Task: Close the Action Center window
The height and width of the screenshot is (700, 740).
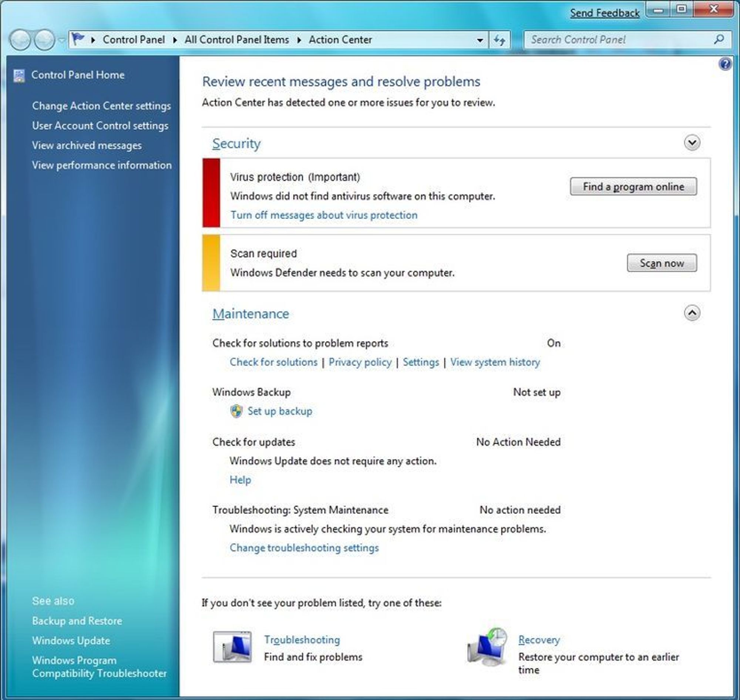Action: pyautogui.click(x=714, y=10)
